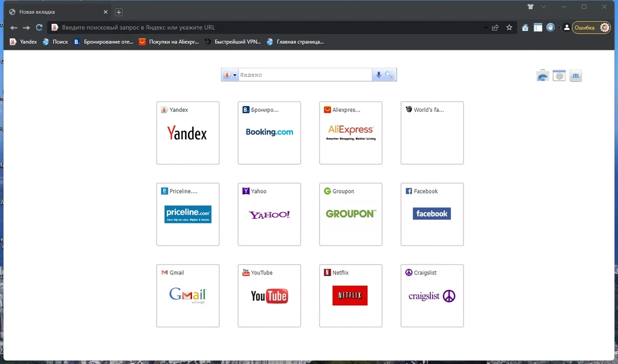Open the YouTube speed dial tile
This screenshot has height=364, width=618.
(x=269, y=296)
